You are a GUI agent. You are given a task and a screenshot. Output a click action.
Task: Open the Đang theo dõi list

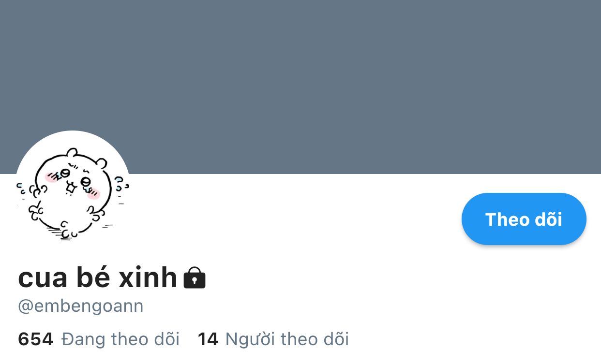click(x=99, y=339)
